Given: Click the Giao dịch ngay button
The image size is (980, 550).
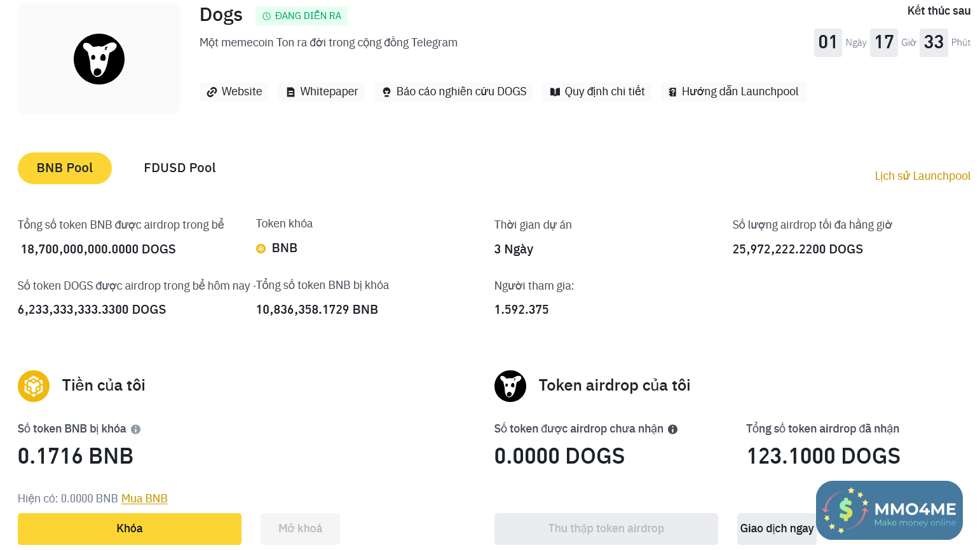Looking at the screenshot, I should [777, 529].
